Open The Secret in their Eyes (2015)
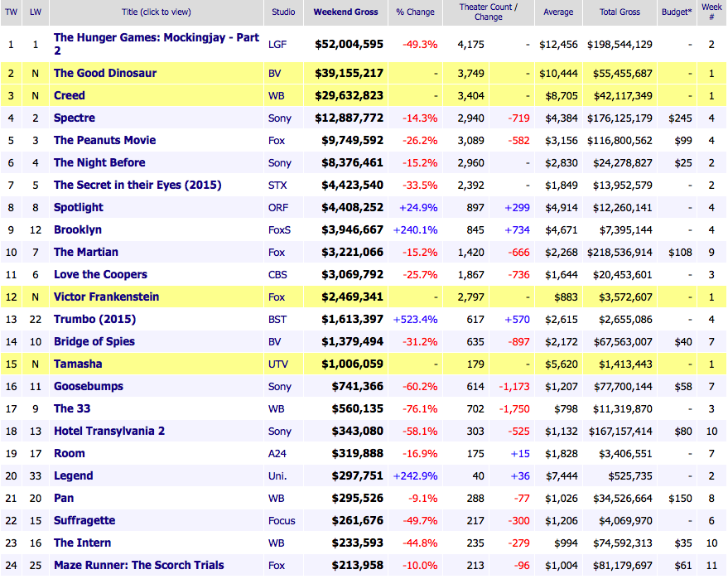The height and width of the screenshot is (579, 728). coord(137,185)
